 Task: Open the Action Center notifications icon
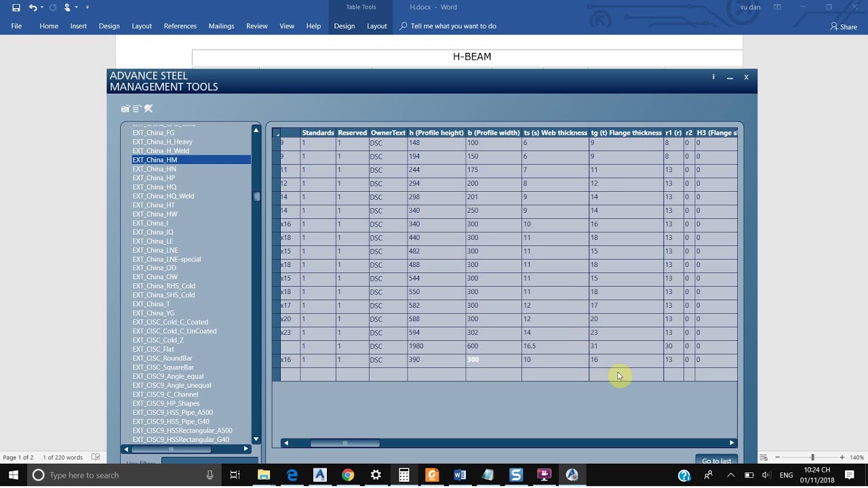click(850, 475)
